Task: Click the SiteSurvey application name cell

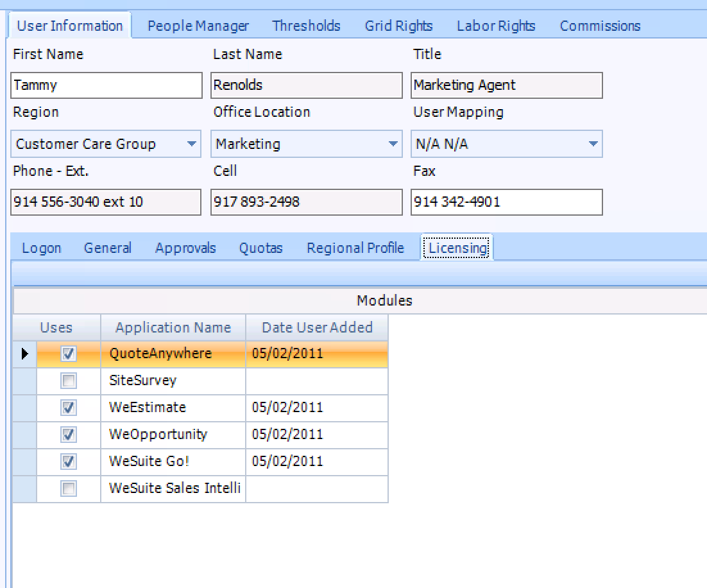Action: pos(173,381)
